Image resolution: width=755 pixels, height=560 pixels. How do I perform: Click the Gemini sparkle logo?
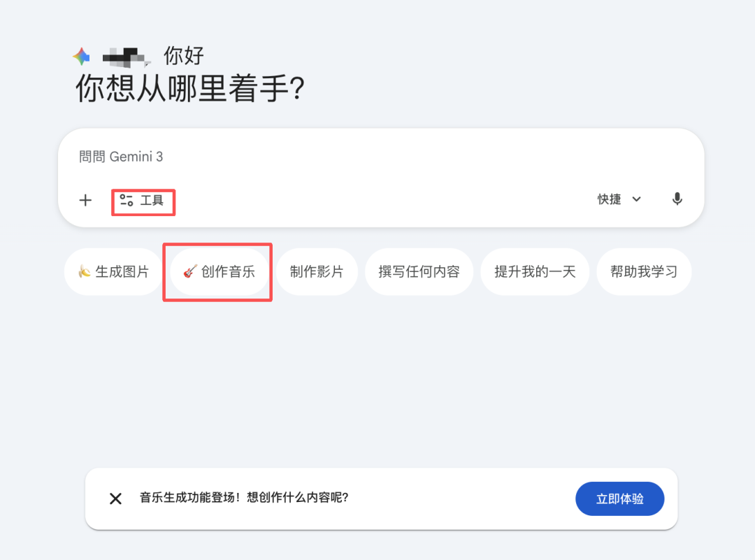pos(81,57)
